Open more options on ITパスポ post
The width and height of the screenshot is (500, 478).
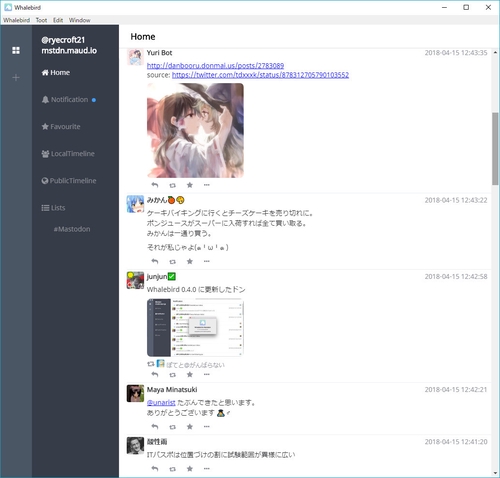tap(207, 469)
